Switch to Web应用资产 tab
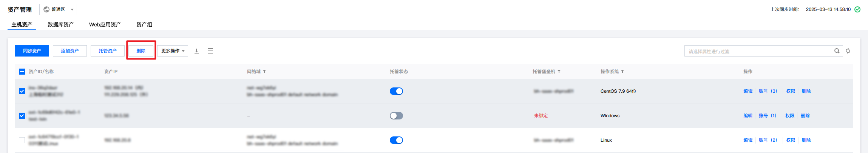 (105, 24)
